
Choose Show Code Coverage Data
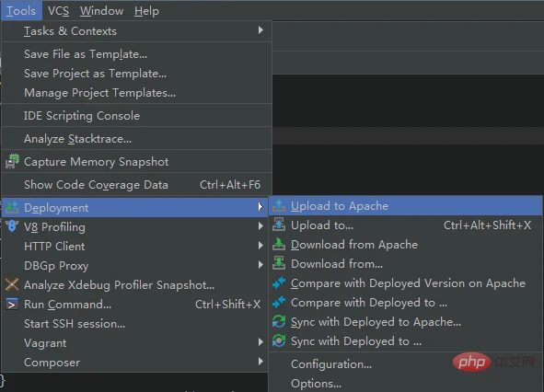click(136, 185)
